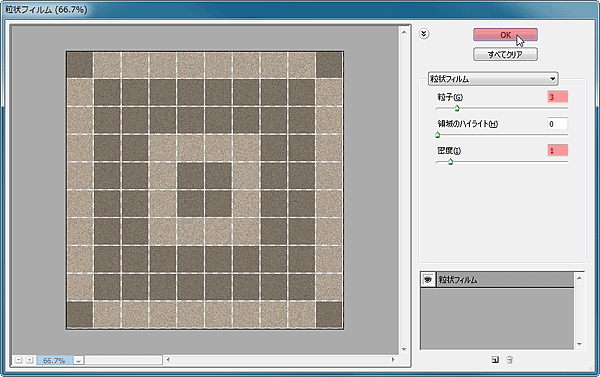600x377 pixels.
Task: Click the 領域のハイライト value field
Action: click(x=557, y=124)
